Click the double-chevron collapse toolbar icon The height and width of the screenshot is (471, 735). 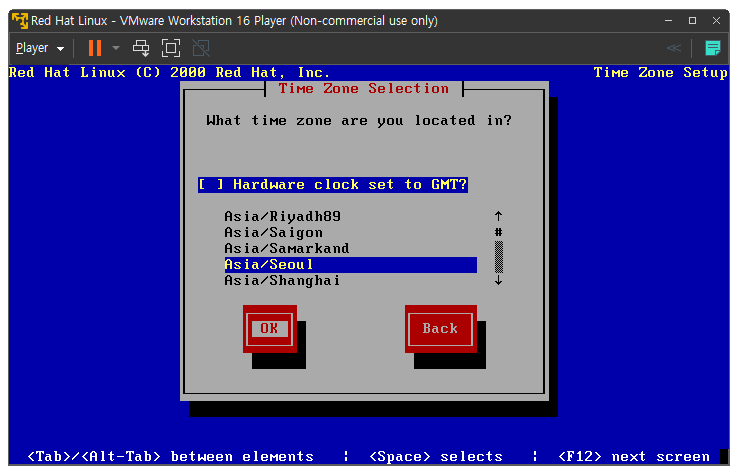pos(674,48)
